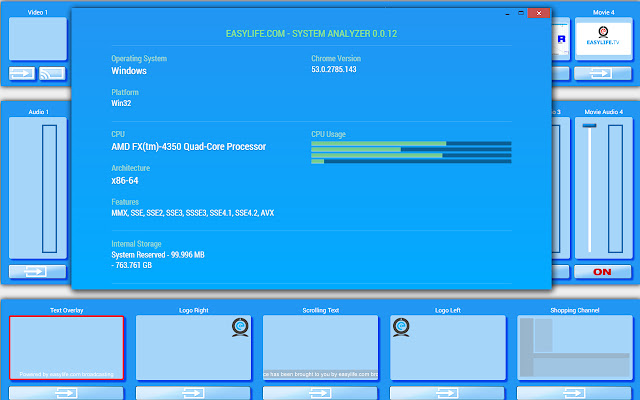Click the fourth (lowest) CPU usage bar
This screenshot has height=400, width=640.
[x=411, y=162]
